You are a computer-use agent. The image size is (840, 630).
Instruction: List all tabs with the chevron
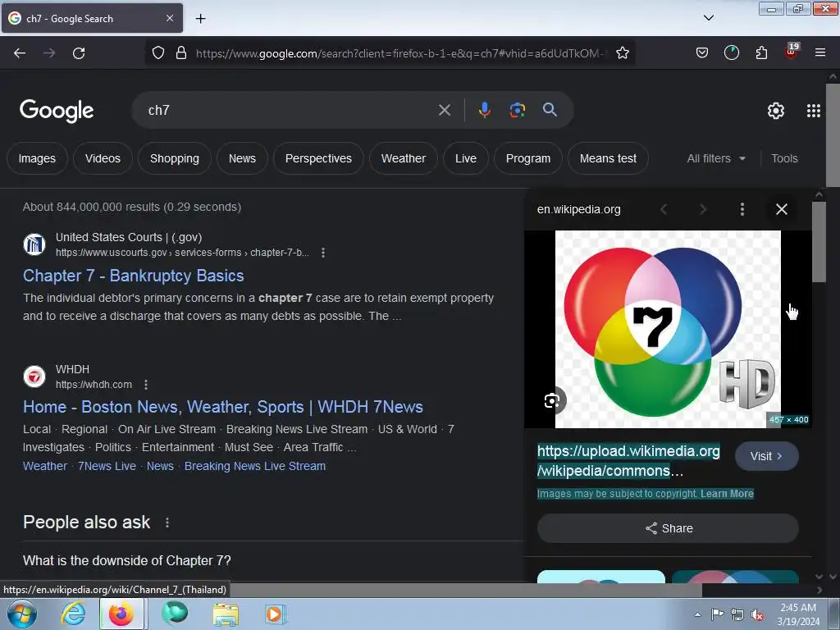tap(708, 18)
